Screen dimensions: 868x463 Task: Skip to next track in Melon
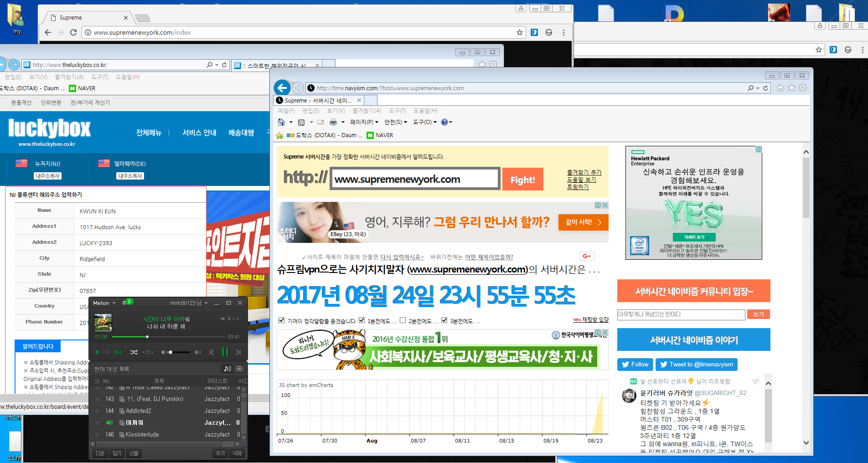(x=238, y=352)
